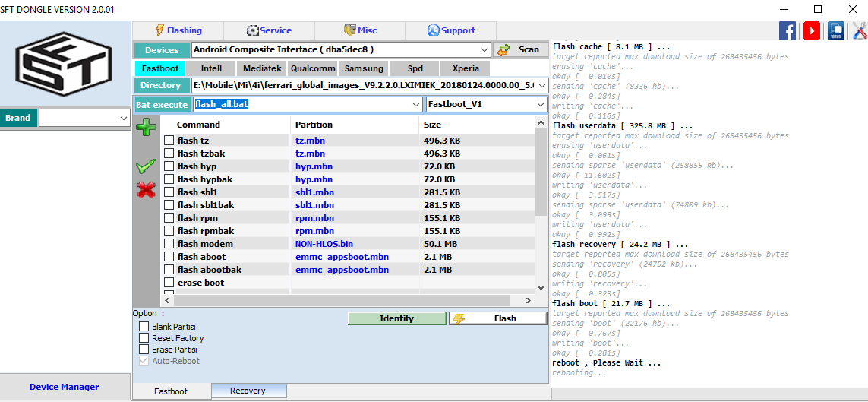Open the YouTube icon link
Image resolution: width=868 pixels, height=402 pixels.
point(812,31)
